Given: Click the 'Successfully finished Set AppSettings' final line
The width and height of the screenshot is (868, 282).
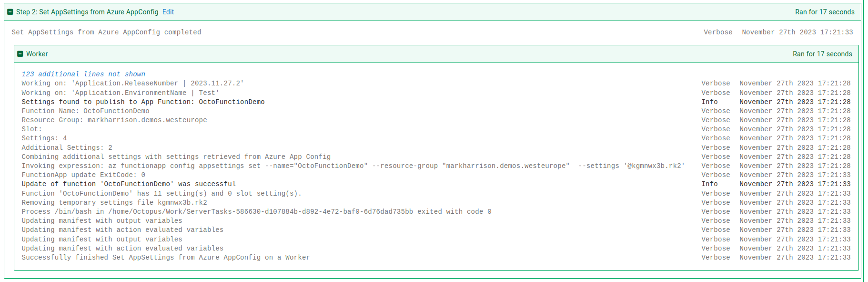Looking at the screenshot, I should (x=165, y=257).
